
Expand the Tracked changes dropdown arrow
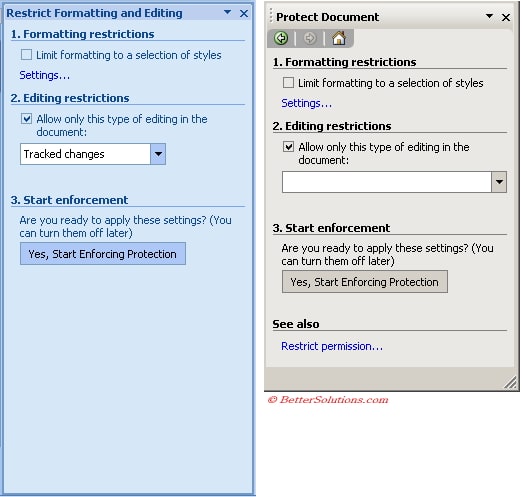(x=158, y=154)
